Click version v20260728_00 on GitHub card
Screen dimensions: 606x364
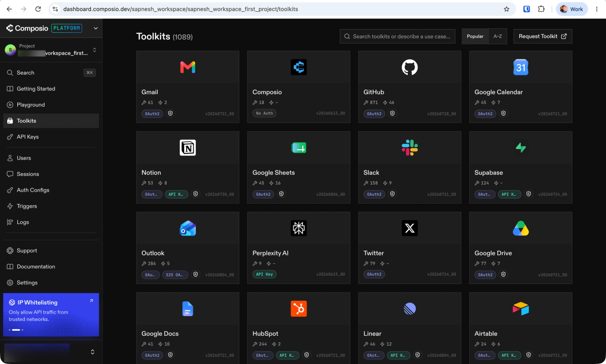tap(441, 114)
